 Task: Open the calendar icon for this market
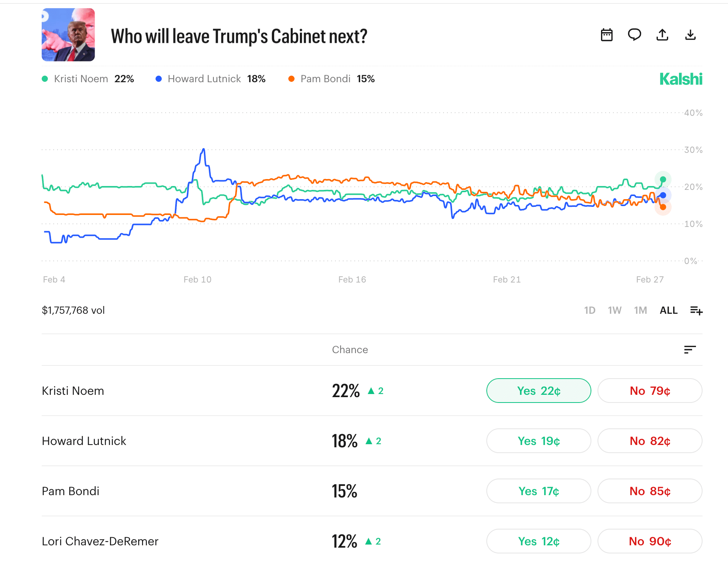606,35
